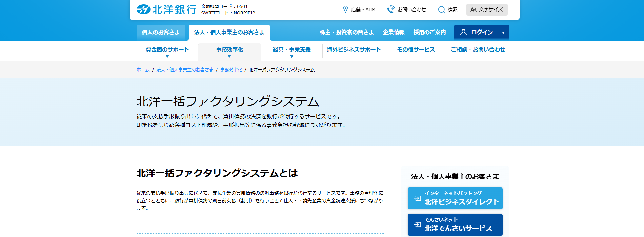Expand the ログイン dropdown arrow

503,33
